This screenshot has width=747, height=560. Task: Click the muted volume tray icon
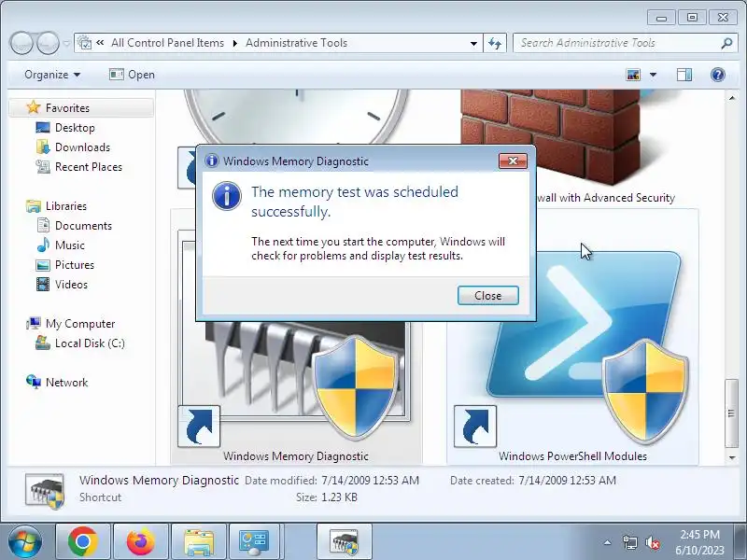tap(652, 542)
